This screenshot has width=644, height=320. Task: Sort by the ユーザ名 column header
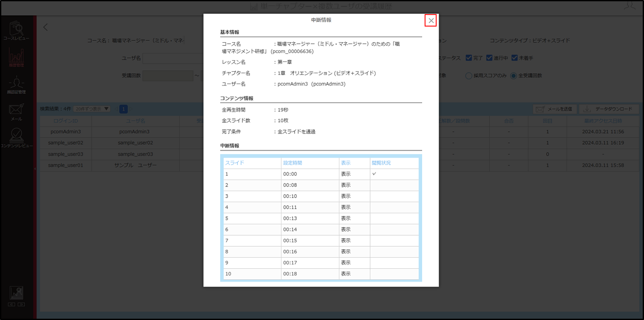pos(135,121)
